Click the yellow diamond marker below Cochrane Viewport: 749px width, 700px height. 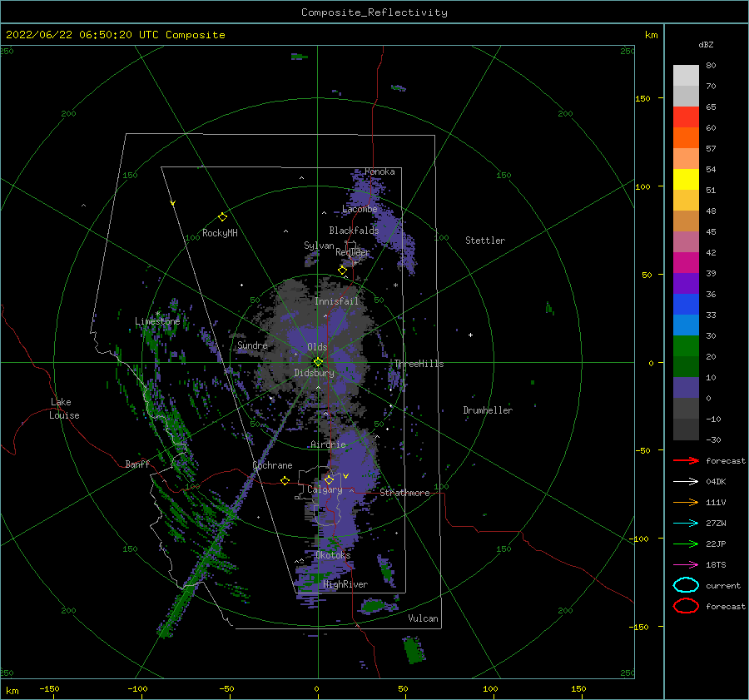pos(285,480)
